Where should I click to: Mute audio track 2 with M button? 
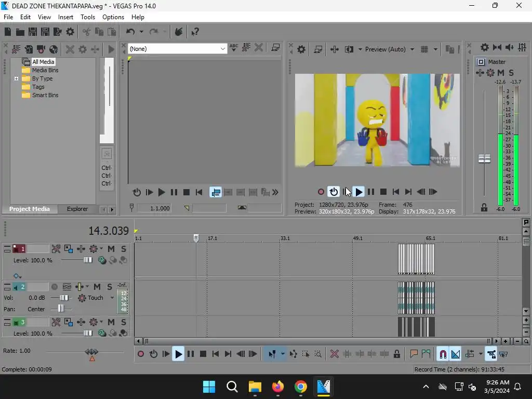click(97, 287)
